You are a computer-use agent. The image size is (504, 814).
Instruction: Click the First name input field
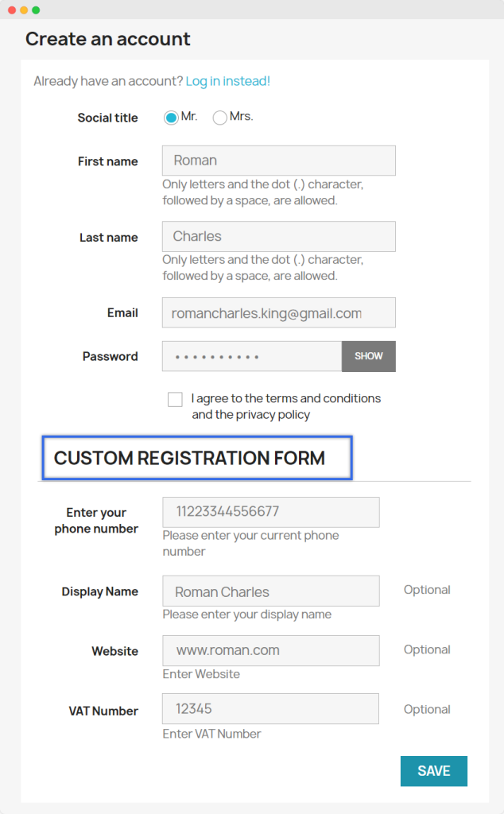coord(278,161)
